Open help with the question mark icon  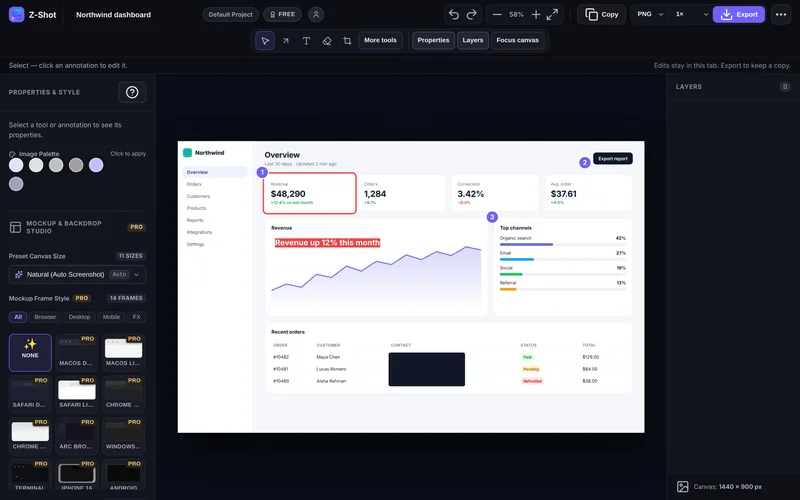(132, 92)
